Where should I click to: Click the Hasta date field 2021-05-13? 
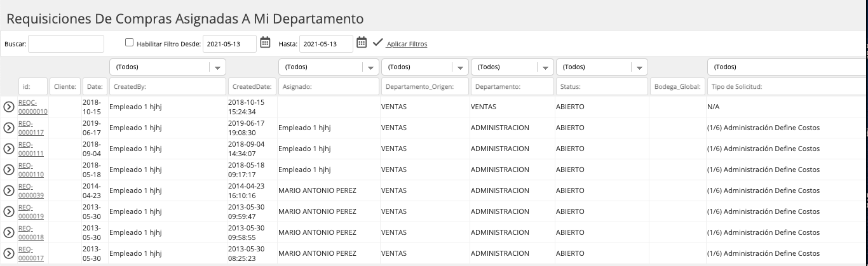[x=326, y=44]
